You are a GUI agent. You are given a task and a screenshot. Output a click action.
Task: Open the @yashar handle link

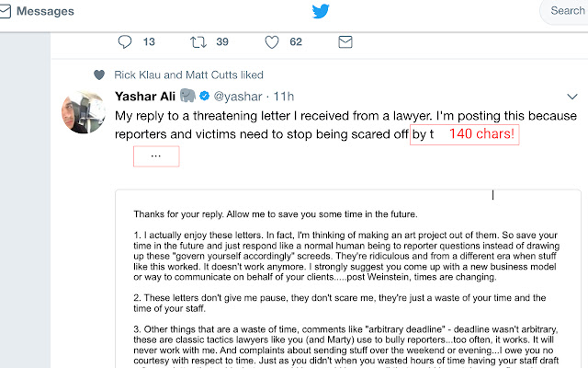tap(239, 96)
